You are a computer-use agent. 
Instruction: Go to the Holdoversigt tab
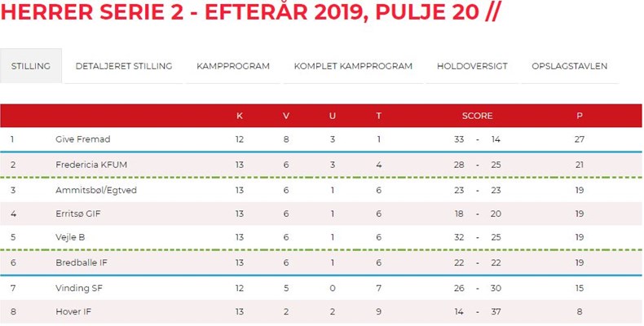click(x=472, y=66)
